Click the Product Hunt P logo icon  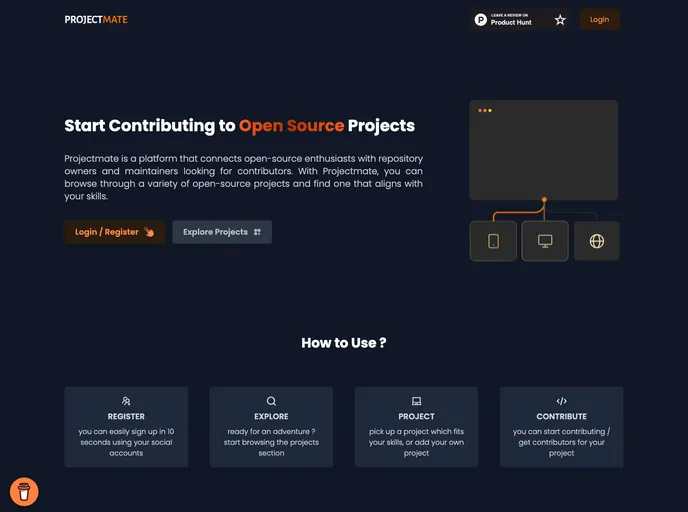pyautogui.click(x=481, y=20)
